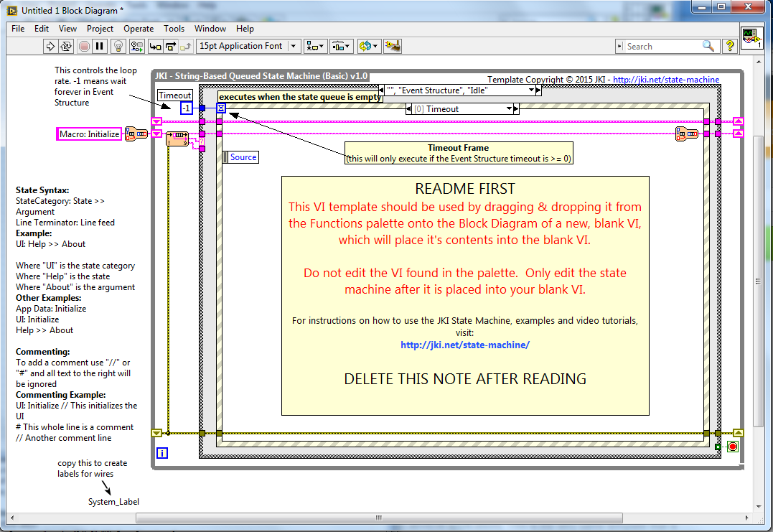Click the Run arrow toolbar button
Screen dimensions: 773x532
coord(50,47)
